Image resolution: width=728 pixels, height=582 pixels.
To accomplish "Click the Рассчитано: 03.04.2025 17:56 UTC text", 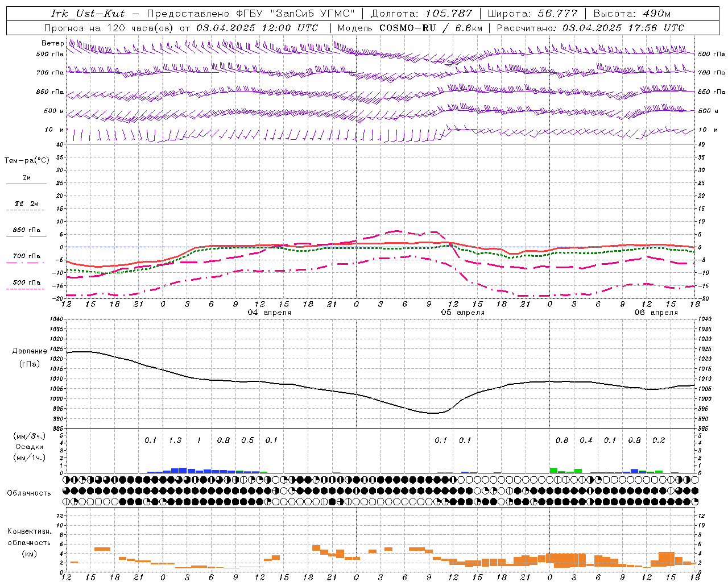I will tap(590, 28).
